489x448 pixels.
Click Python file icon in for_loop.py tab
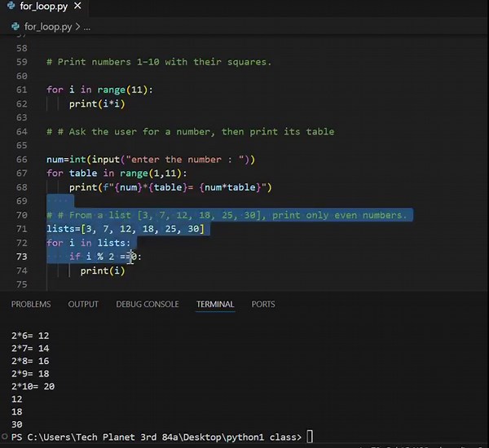click(x=11, y=6)
